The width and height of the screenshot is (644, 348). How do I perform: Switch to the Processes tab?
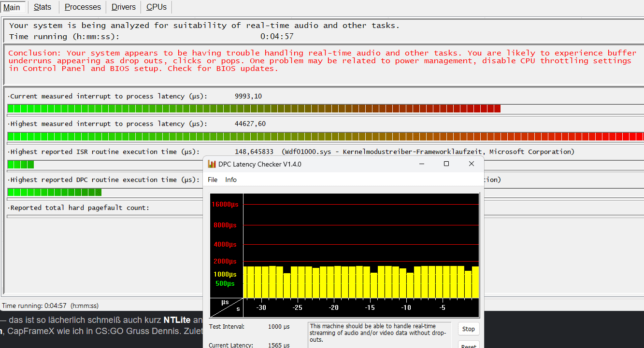[83, 7]
